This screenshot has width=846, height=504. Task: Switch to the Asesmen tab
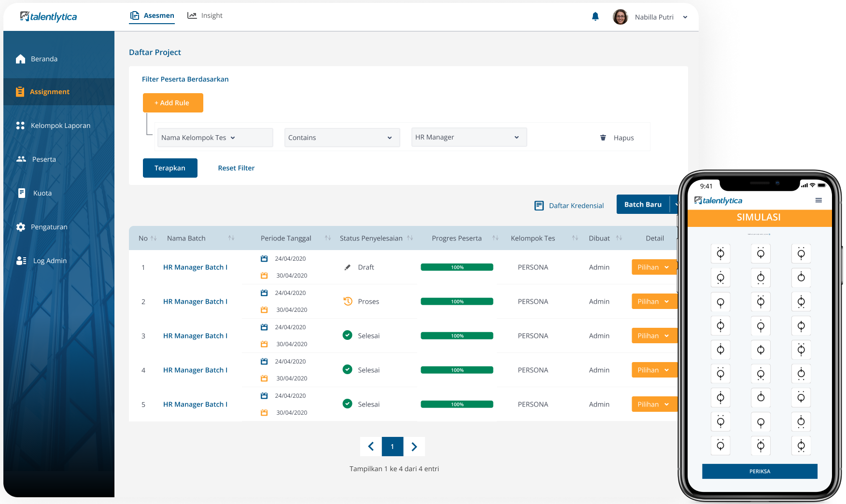click(x=152, y=16)
